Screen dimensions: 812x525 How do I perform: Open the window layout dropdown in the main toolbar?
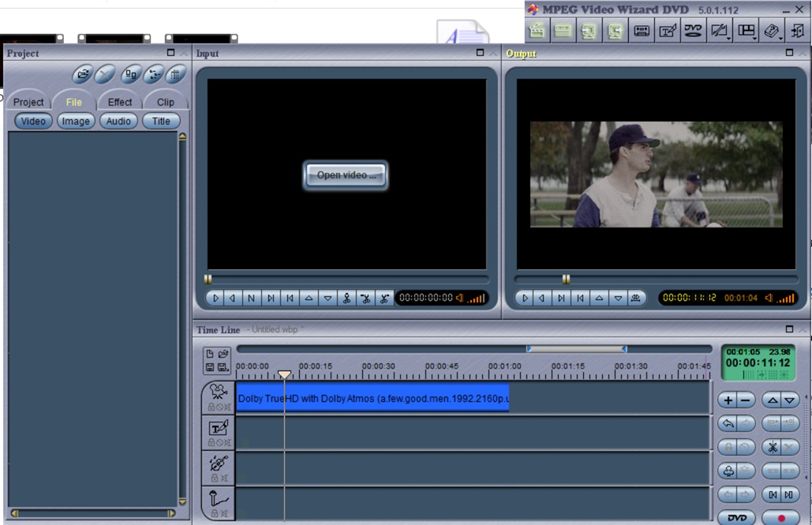click(x=747, y=31)
